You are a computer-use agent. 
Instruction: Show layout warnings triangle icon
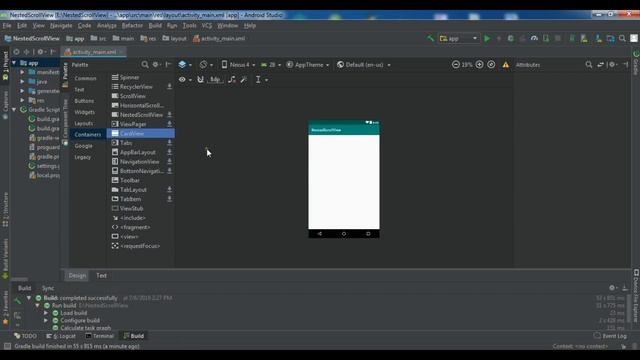tap(506, 65)
